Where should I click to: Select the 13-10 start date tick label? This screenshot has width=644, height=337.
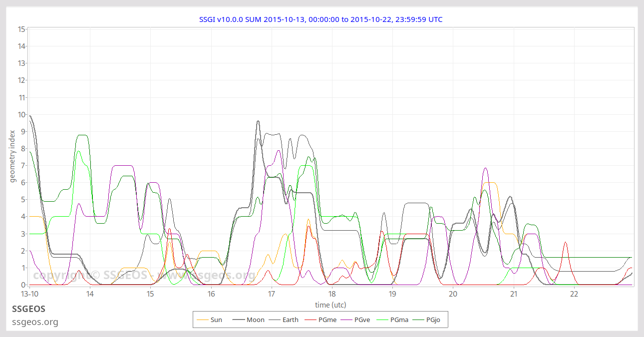pos(29,294)
